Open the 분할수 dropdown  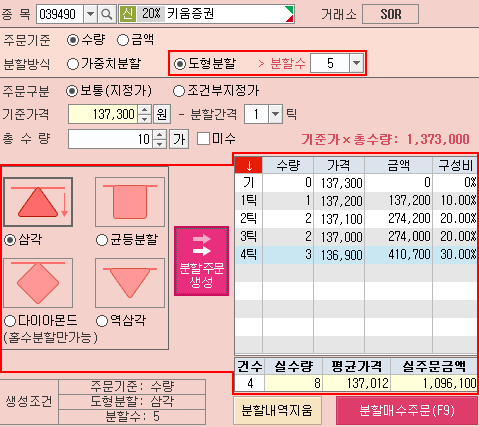(x=356, y=63)
